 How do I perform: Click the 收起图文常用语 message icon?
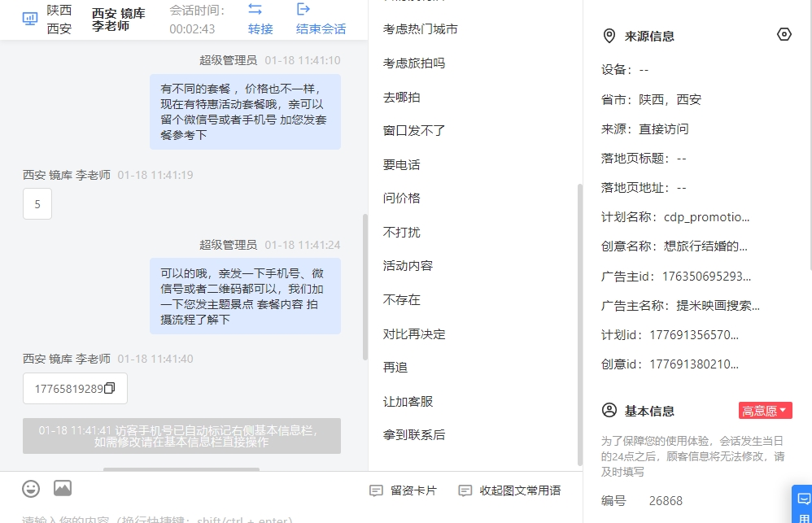[x=465, y=490]
